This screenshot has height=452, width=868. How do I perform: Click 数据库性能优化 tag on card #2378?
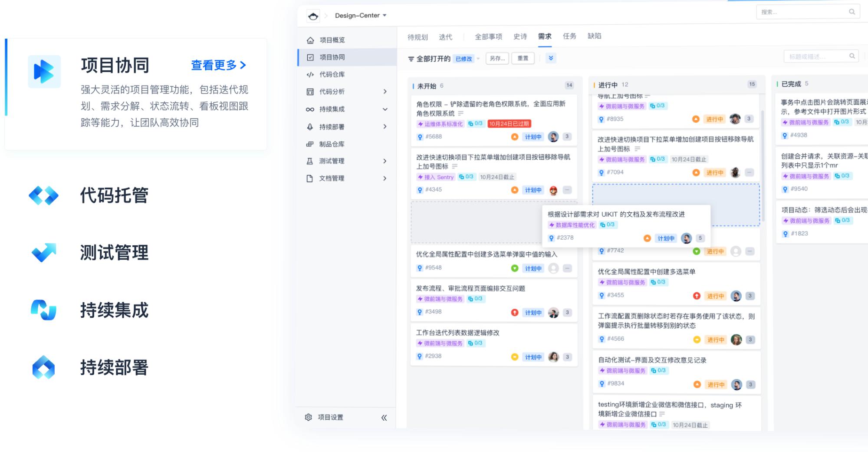click(x=572, y=225)
